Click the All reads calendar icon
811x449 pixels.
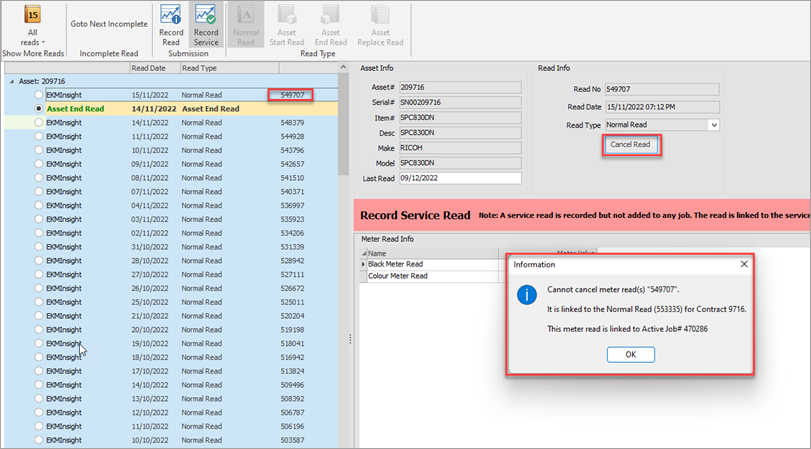point(32,14)
